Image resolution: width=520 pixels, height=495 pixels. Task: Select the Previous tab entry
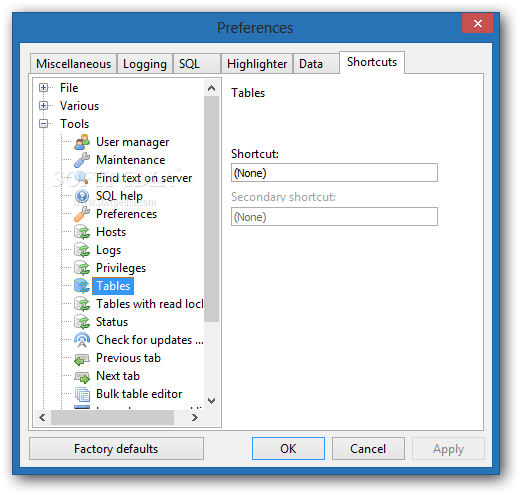[x=128, y=358]
